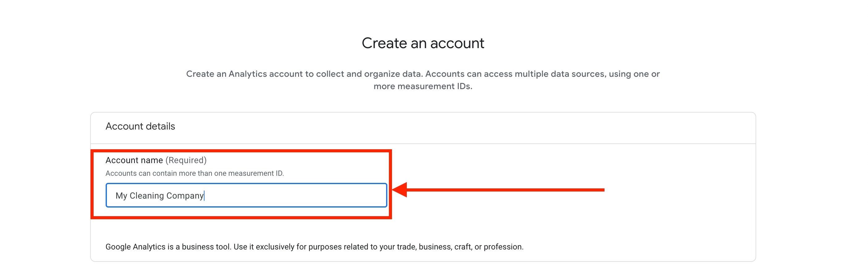Image resolution: width=868 pixels, height=280 pixels.
Task: Click the 'Create an account' heading
Action: pos(423,43)
